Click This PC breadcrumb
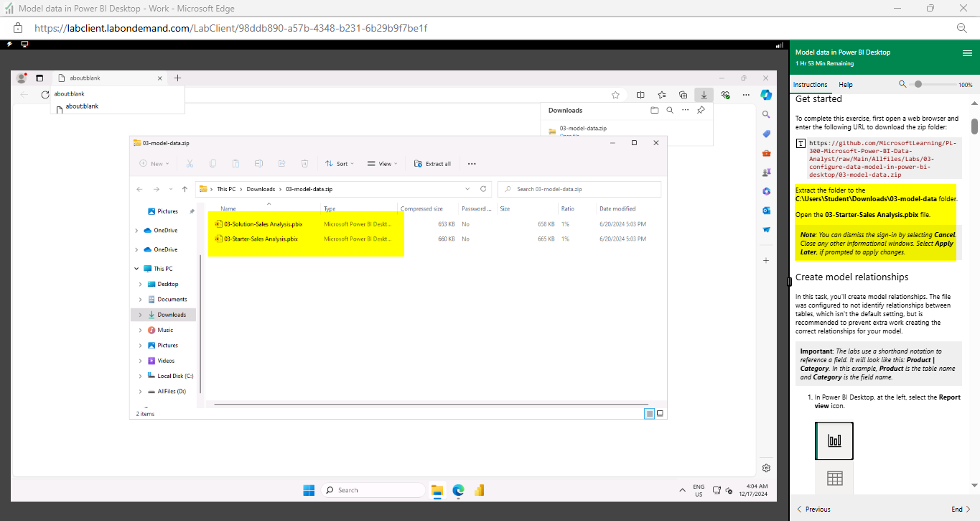Screen dimensions: 980x521 pos(226,189)
